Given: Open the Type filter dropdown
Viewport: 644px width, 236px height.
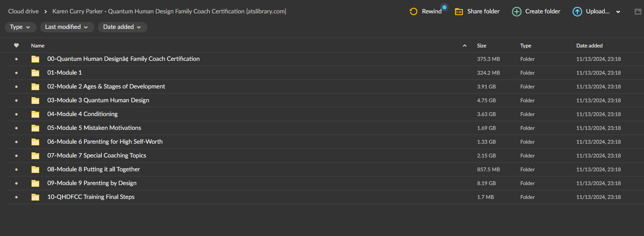Looking at the screenshot, I should click(x=21, y=27).
